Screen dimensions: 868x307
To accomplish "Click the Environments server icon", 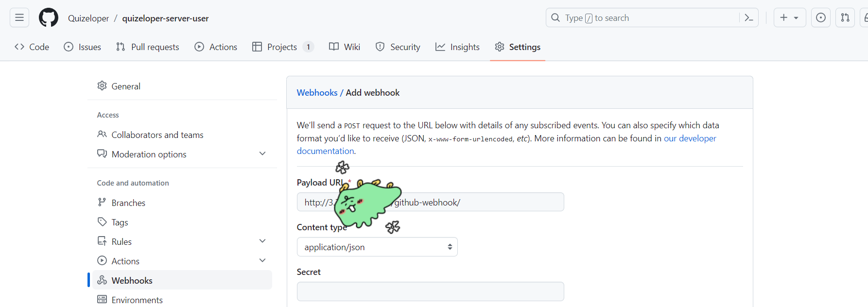I will (x=102, y=300).
